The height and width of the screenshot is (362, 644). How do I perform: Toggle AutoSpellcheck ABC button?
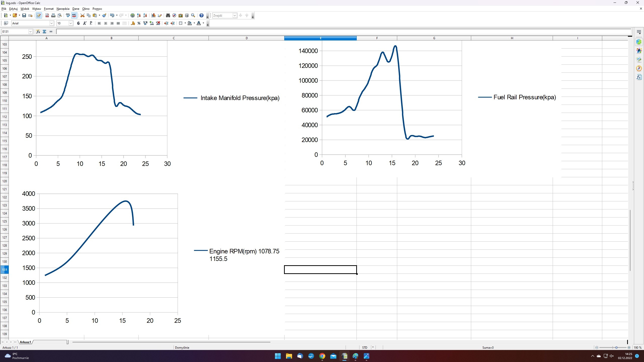click(x=74, y=16)
